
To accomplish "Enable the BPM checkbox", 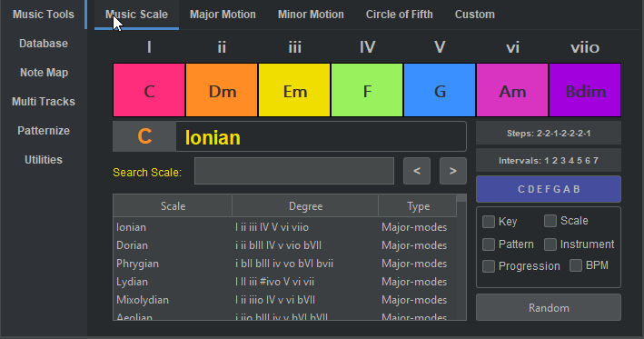I will (x=576, y=265).
